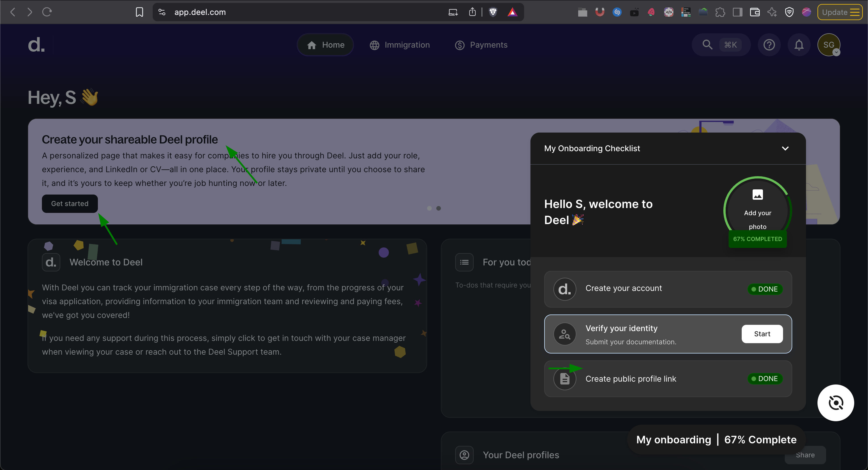Click the 67% COMPLETED progress badge
The image size is (868, 470).
(757, 239)
